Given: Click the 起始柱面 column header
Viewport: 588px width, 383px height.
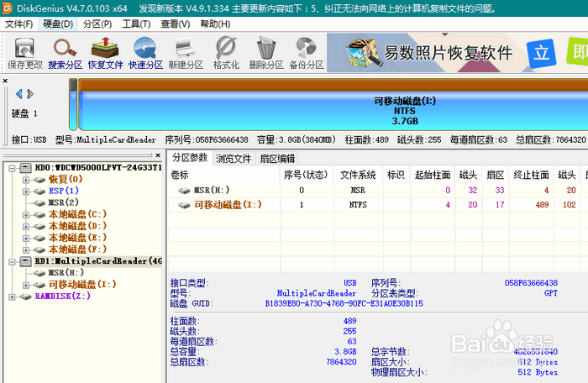Looking at the screenshot, I should pos(433,175).
